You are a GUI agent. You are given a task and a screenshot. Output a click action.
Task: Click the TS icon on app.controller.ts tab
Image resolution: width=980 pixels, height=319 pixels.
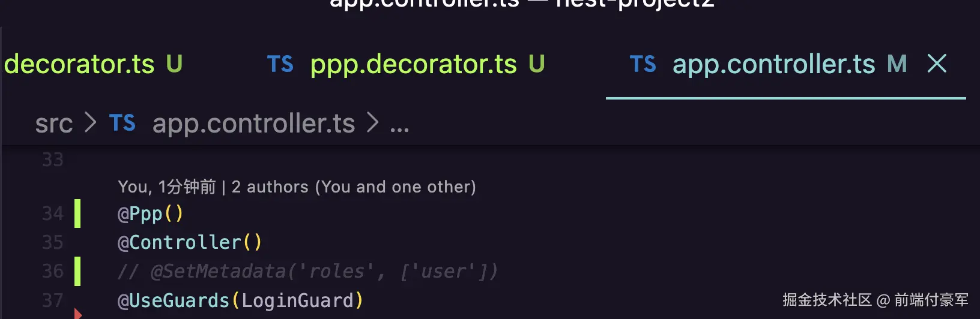coord(643,64)
